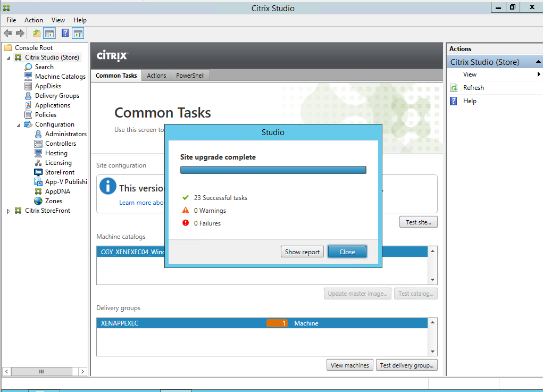Toggle the Show/Hide Action Pane icon
This screenshot has width=543, height=392.
pyautogui.click(x=78, y=34)
